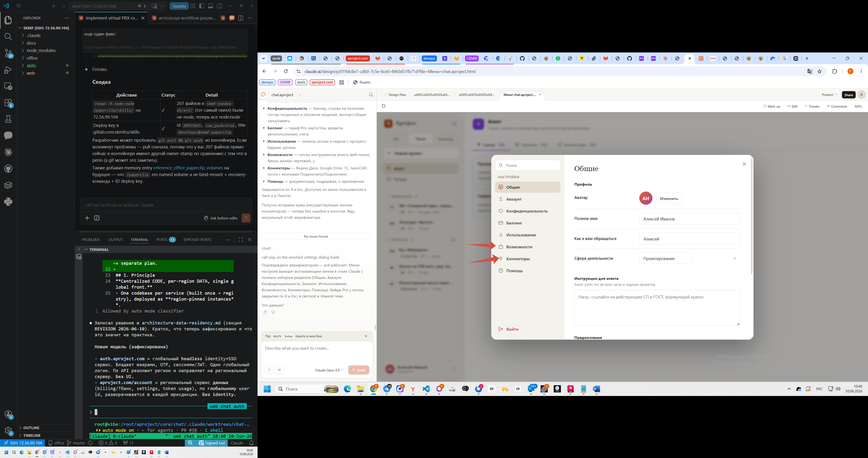The width and height of the screenshot is (868, 458).
Task: Give thumbs up to the Claude response
Action: click(x=265, y=312)
